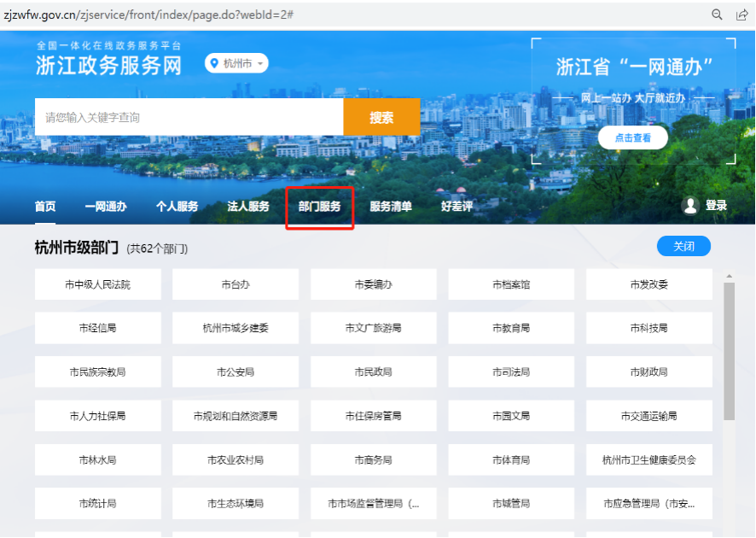Open the 好差评 tab
The height and width of the screenshot is (538, 756).
pos(457,207)
